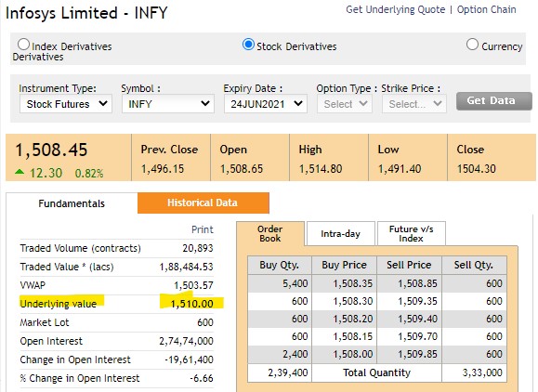This screenshot has width=538, height=392.
Task: Click Change in Open Interest value -19,61,400
Action: pyautogui.click(x=189, y=359)
